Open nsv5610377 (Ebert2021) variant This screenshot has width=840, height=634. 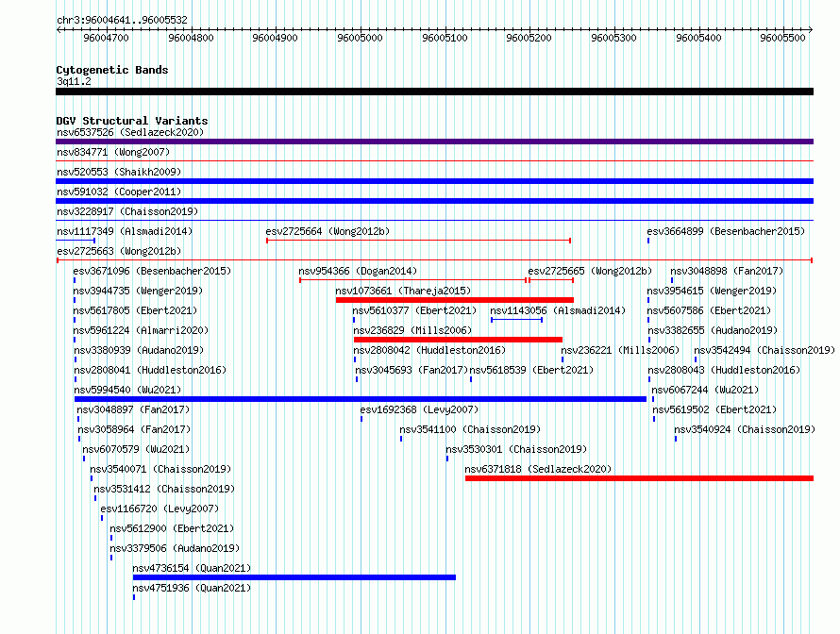click(414, 310)
